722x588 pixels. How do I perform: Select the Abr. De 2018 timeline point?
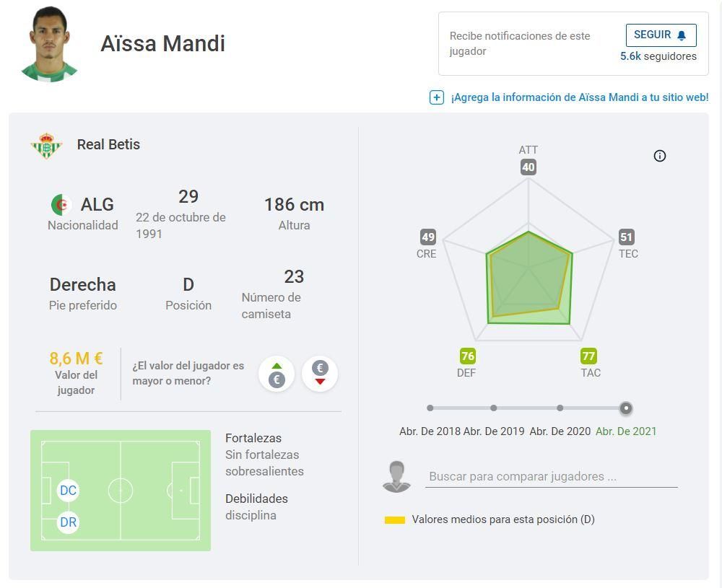click(430, 408)
